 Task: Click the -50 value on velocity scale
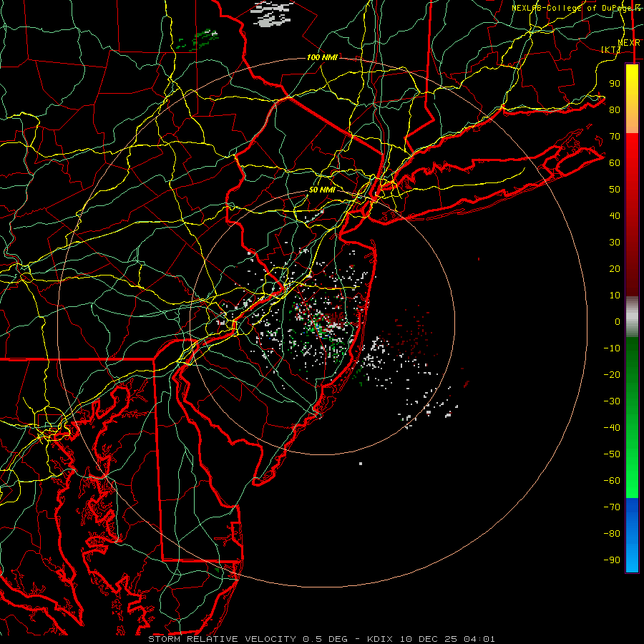coord(612,454)
